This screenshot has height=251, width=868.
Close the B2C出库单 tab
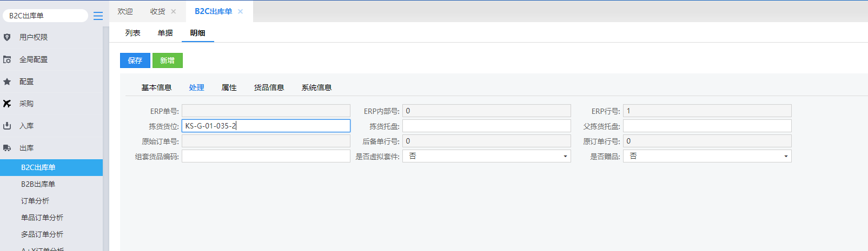pos(241,11)
